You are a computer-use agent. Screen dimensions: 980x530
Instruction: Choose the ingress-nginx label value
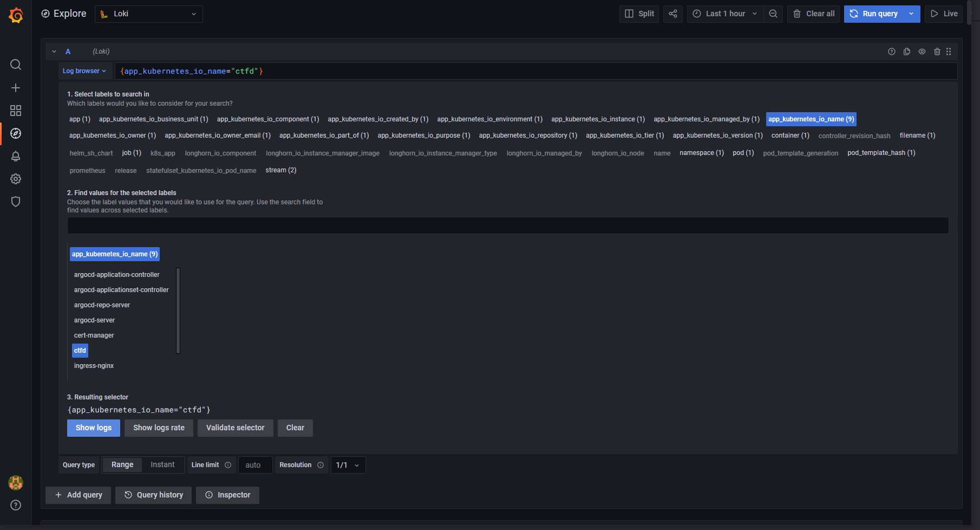pos(94,366)
